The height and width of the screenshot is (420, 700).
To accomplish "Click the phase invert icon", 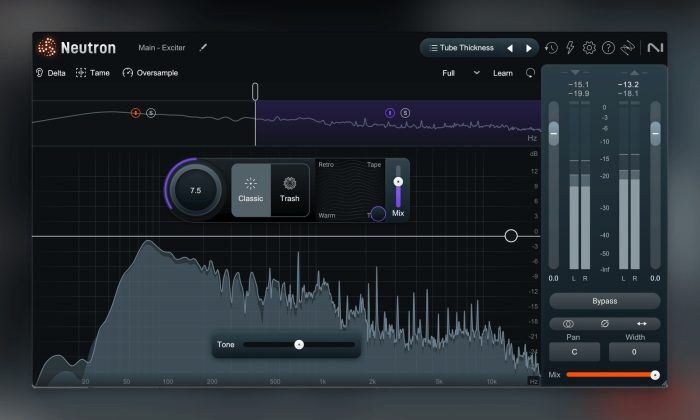I will click(605, 324).
